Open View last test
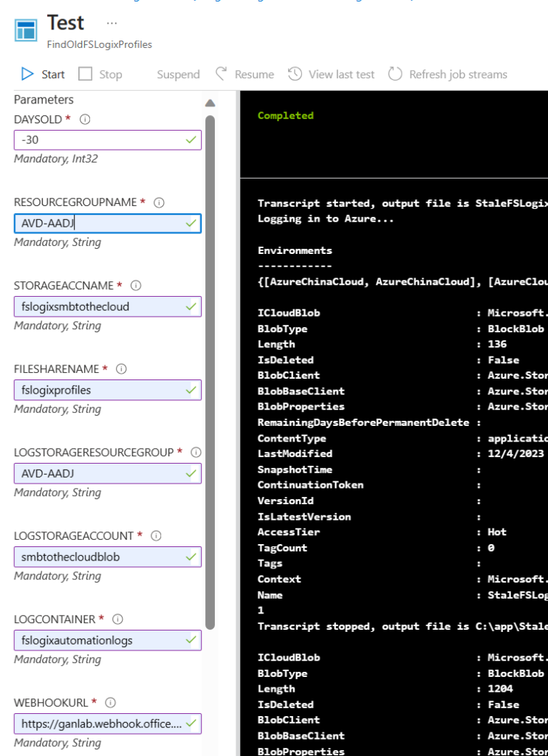Image resolution: width=548 pixels, height=756 pixels. (332, 74)
